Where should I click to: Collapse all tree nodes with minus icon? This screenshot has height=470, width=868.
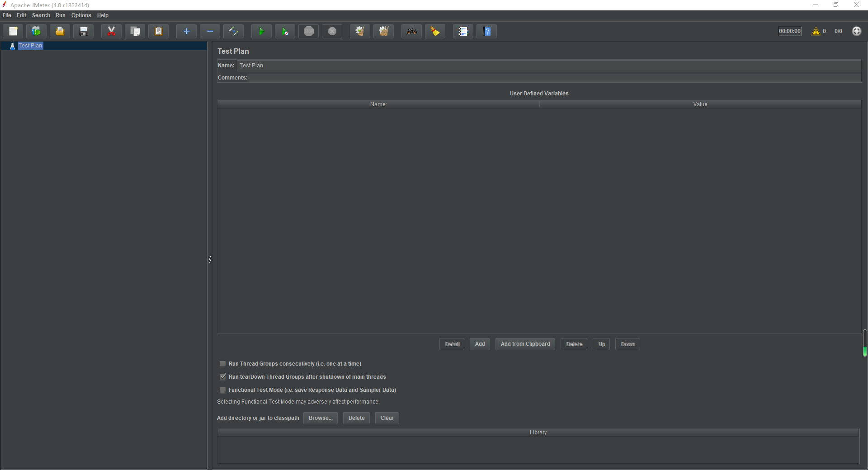coord(210,31)
